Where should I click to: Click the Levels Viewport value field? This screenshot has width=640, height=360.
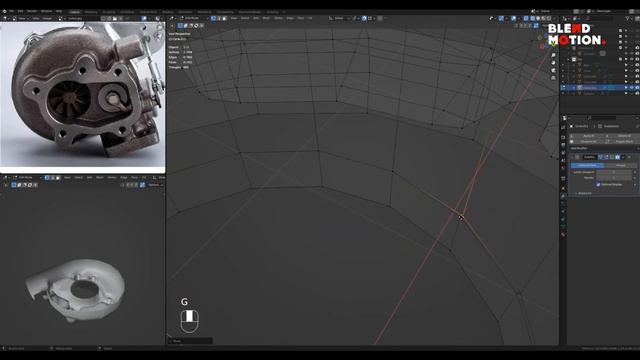pyautogui.click(x=614, y=172)
